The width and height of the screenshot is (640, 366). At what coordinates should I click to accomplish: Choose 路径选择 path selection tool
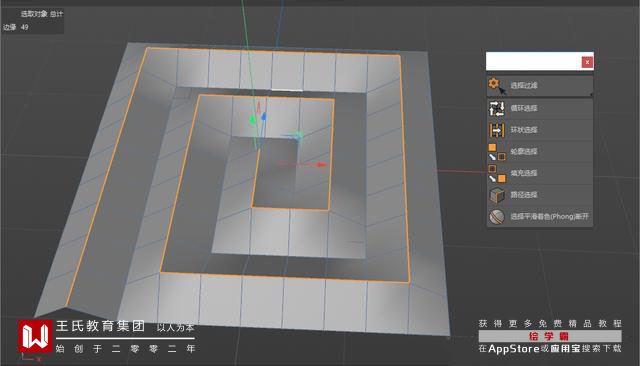coord(539,195)
